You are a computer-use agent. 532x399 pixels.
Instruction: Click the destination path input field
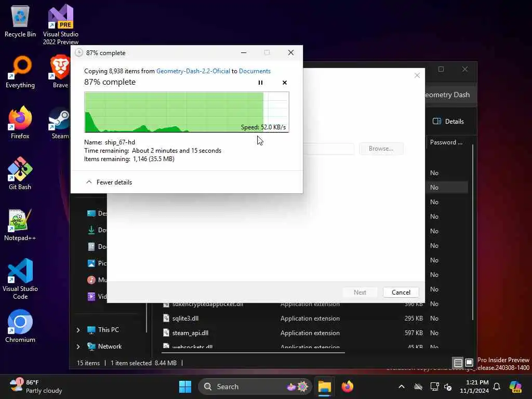click(x=328, y=149)
